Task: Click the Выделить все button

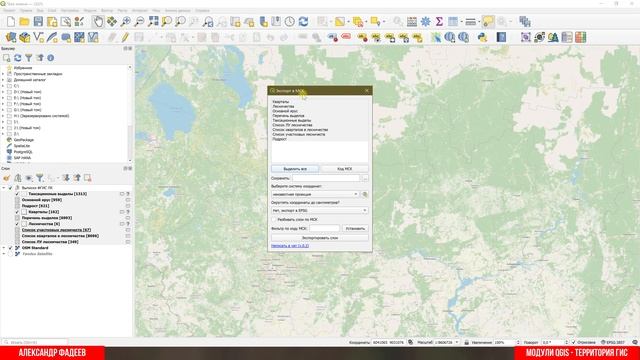Action: (x=295, y=169)
